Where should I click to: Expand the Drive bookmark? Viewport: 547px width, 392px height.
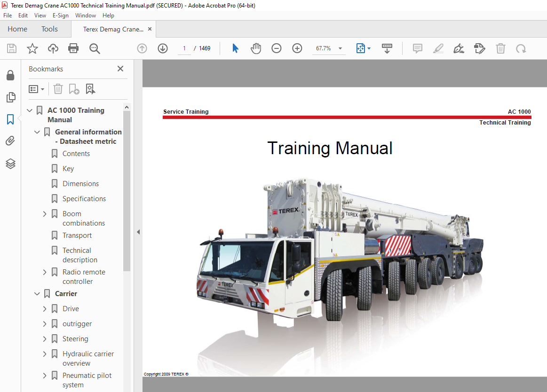(45, 309)
